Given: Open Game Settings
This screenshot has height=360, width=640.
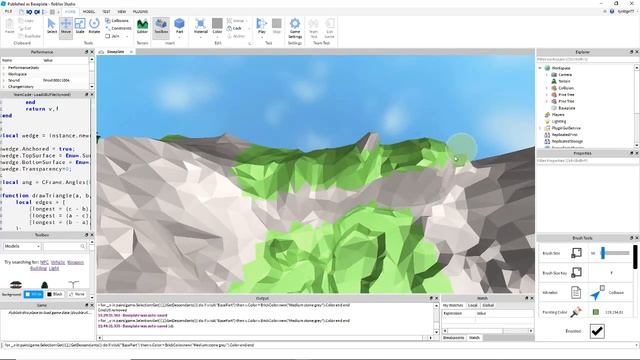Looking at the screenshot, I should tap(295, 28).
